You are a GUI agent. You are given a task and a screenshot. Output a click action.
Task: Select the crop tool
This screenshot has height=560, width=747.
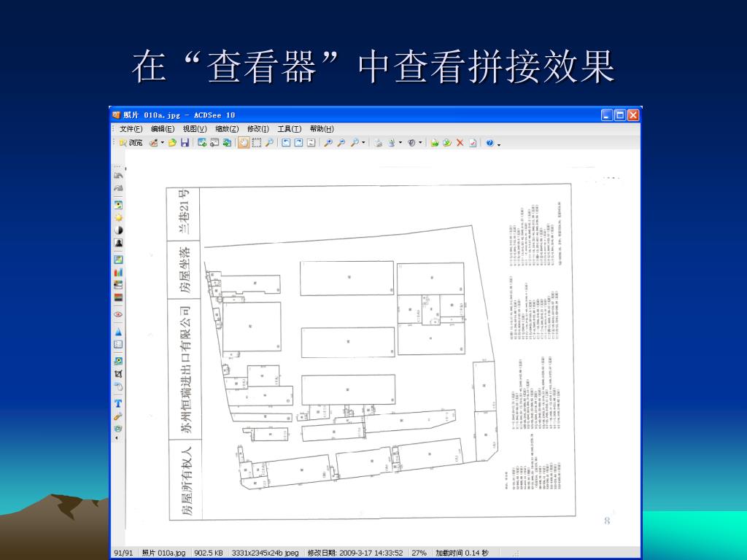point(118,374)
